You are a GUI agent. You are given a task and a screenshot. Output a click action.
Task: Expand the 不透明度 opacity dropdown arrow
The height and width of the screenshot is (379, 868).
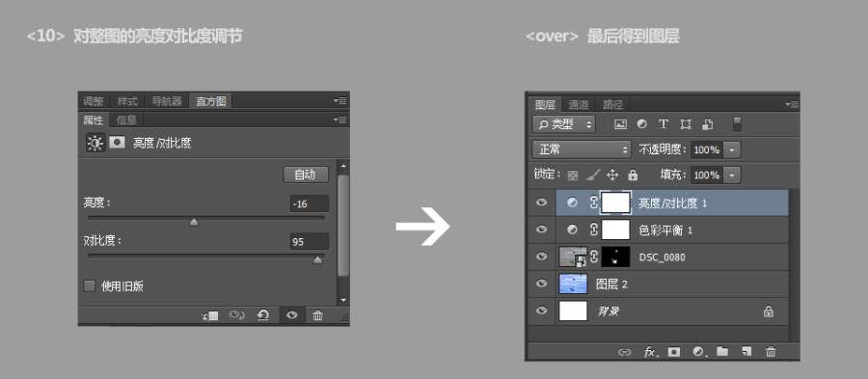tap(732, 149)
